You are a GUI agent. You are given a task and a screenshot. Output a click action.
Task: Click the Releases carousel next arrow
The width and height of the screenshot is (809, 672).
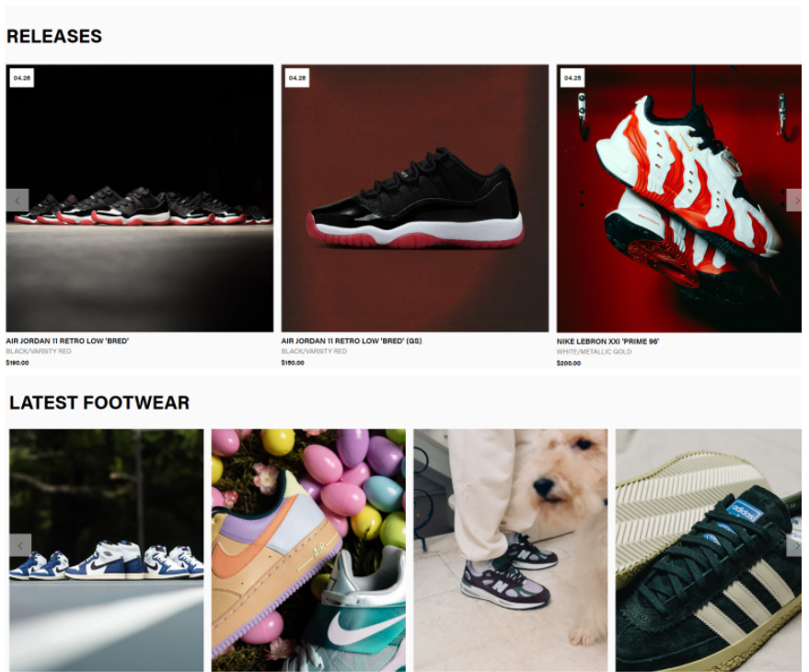794,201
